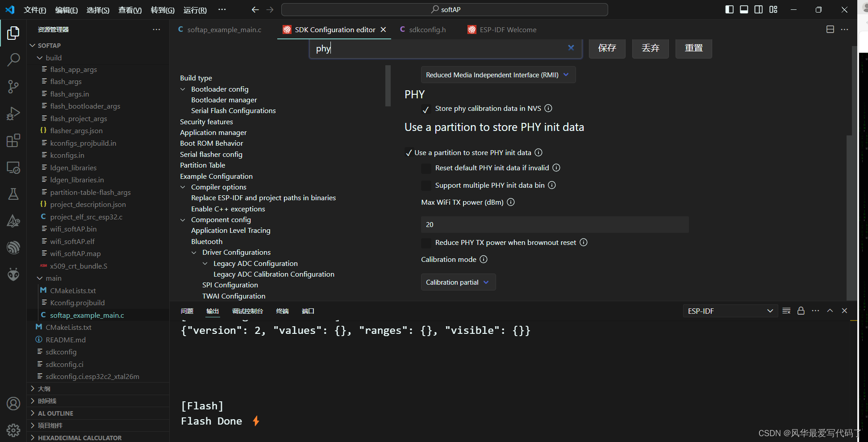Click the 保存 button
Screen dimensions: 868x442
pos(607,48)
